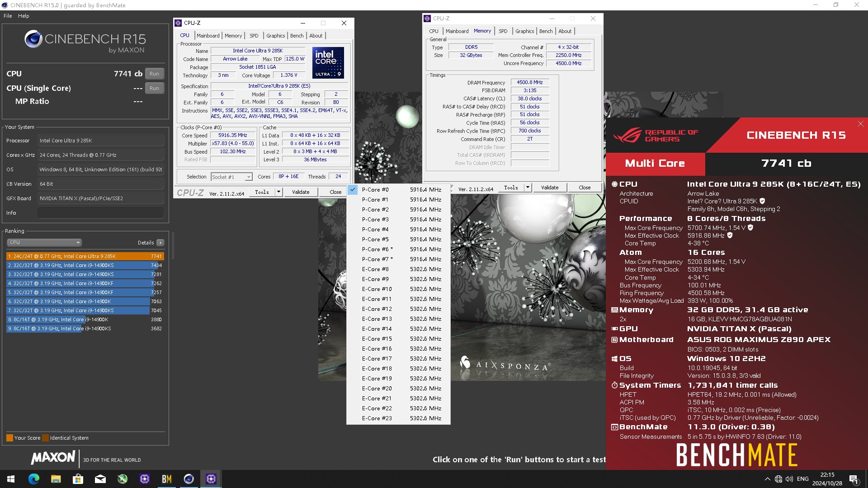
Task: Switch to first CPU-Z taskbar icon
Action: [145, 479]
